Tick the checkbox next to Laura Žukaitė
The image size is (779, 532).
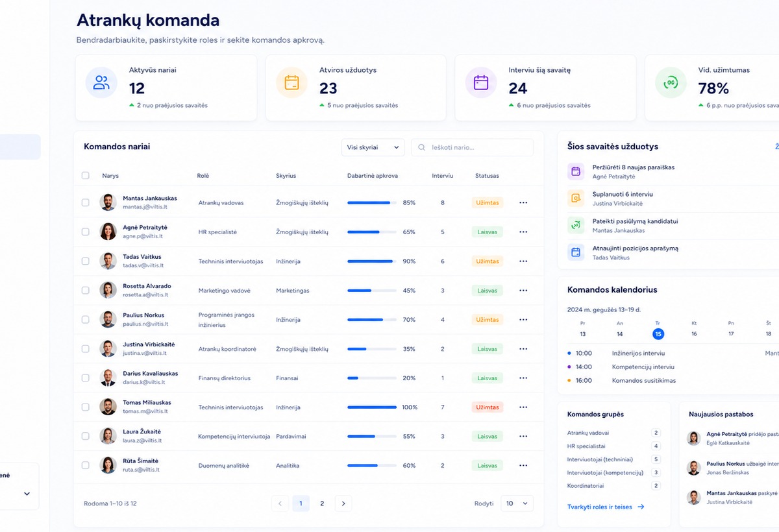86,436
